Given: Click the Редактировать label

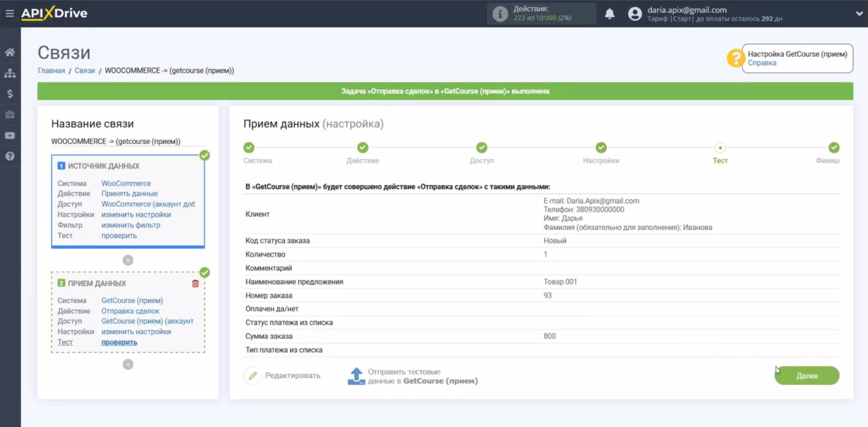Looking at the screenshot, I should coord(293,375).
